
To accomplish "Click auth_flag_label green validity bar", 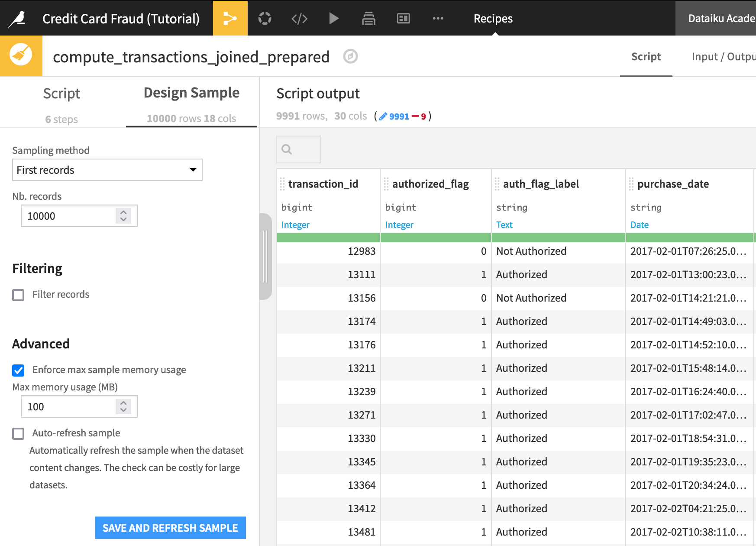I will (559, 237).
